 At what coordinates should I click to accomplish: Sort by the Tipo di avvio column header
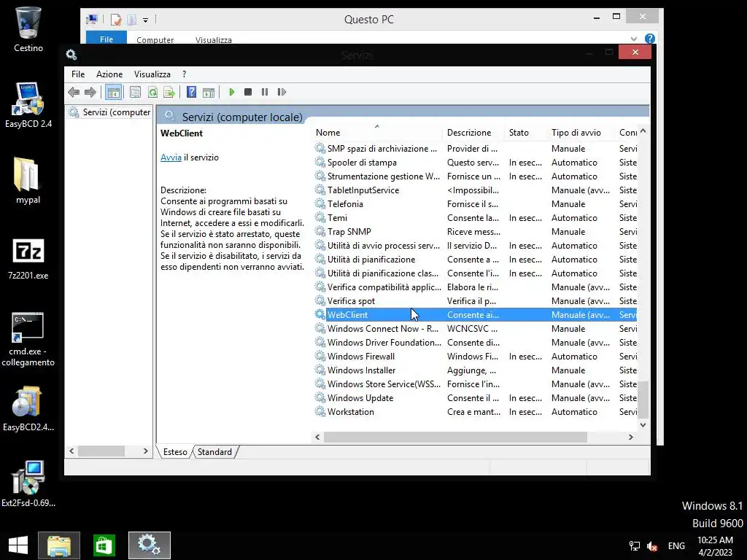pyautogui.click(x=581, y=133)
